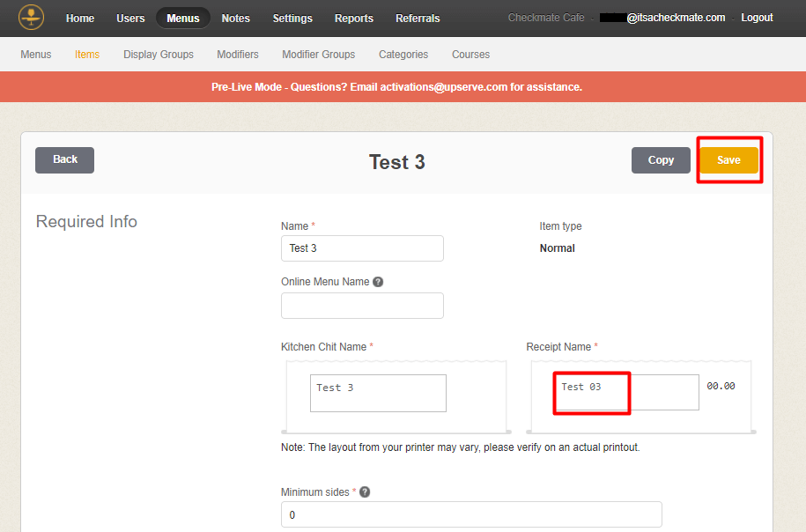Log out of the account

(x=757, y=18)
